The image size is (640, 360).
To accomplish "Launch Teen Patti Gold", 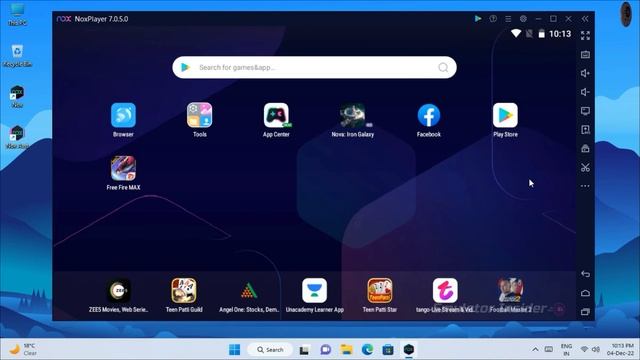I will point(184,291).
